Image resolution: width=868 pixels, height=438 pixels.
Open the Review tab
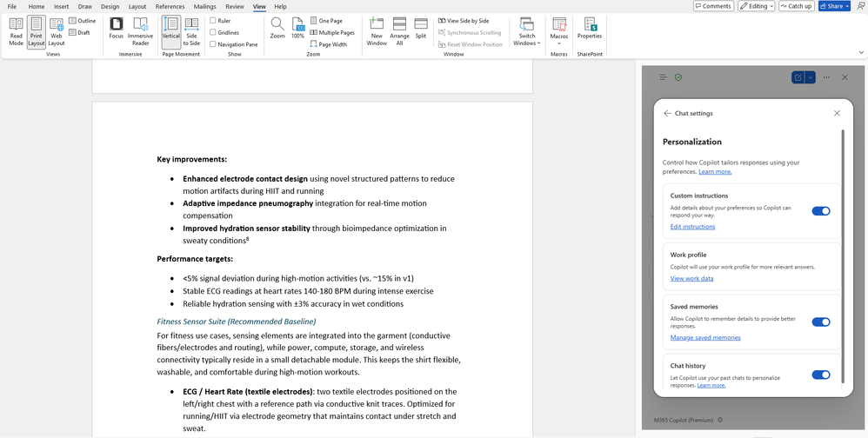pos(235,7)
